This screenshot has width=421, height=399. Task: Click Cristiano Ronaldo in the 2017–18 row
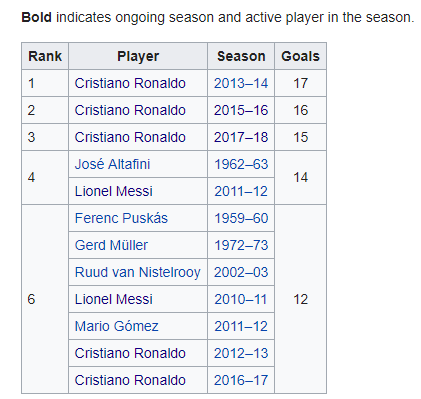coord(130,137)
